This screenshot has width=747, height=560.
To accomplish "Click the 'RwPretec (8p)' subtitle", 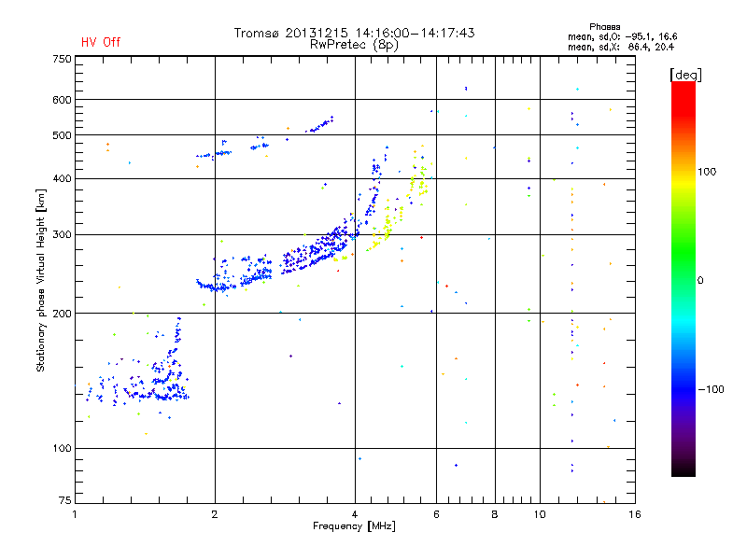I will pyautogui.click(x=354, y=45).
